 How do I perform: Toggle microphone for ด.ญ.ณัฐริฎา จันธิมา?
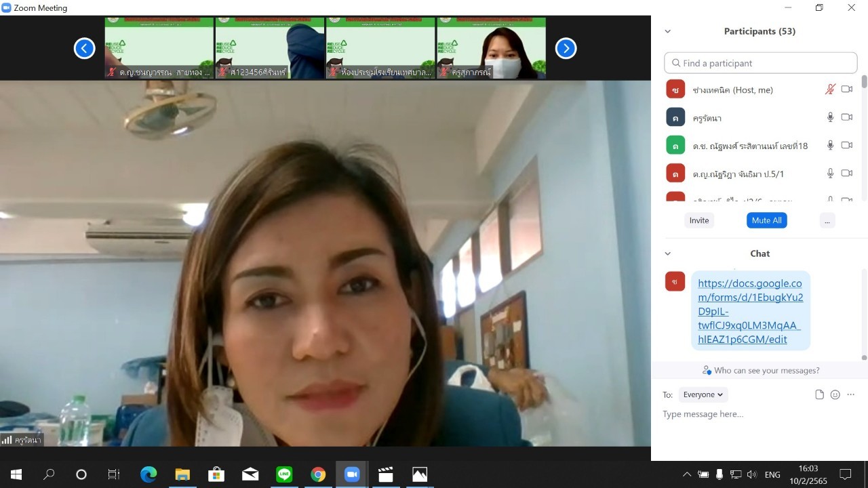click(x=830, y=174)
